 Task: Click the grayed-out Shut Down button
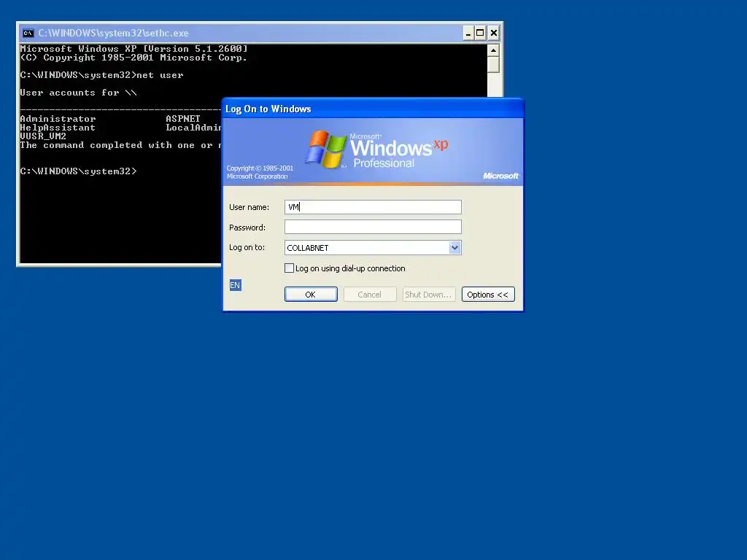[429, 295]
